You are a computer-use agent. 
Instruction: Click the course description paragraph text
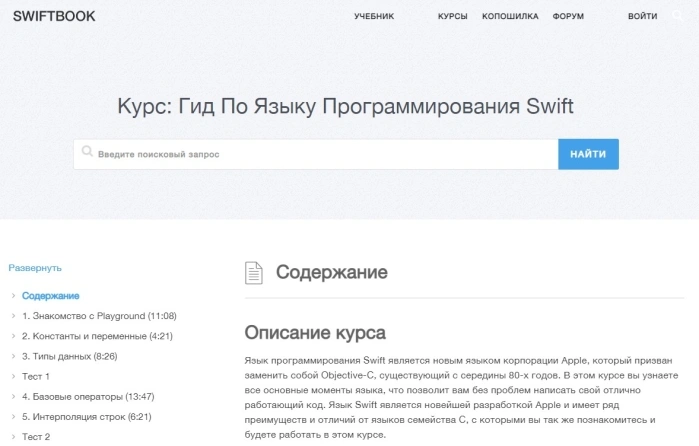(x=461, y=397)
